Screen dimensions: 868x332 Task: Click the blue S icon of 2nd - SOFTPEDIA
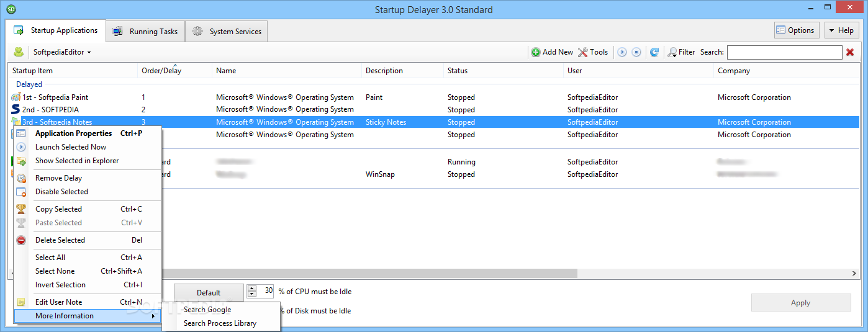click(16, 109)
